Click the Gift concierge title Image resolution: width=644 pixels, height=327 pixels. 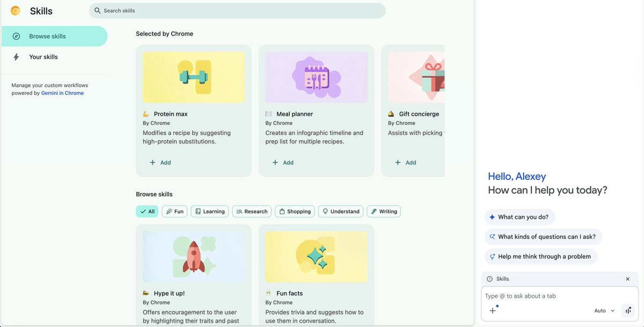pyautogui.click(x=419, y=114)
